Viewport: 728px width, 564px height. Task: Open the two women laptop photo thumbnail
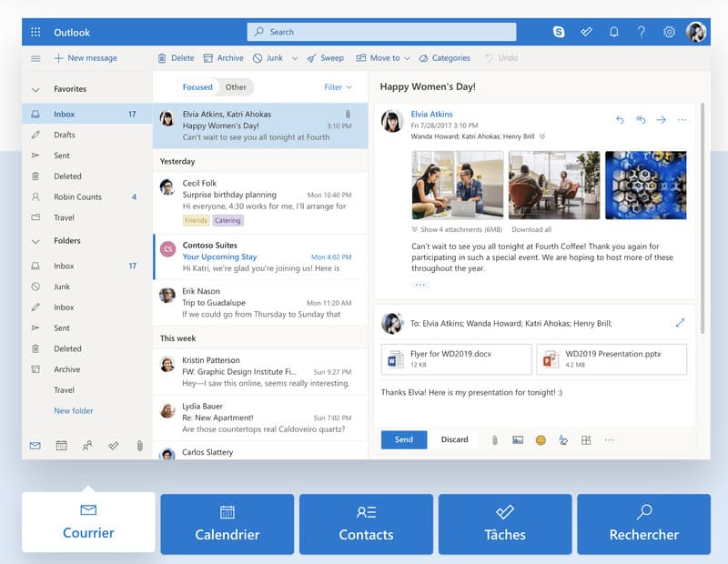(x=458, y=185)
